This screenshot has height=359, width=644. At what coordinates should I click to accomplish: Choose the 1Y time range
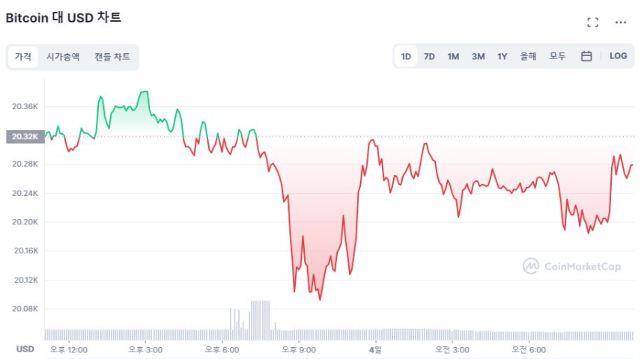[502, 56]
